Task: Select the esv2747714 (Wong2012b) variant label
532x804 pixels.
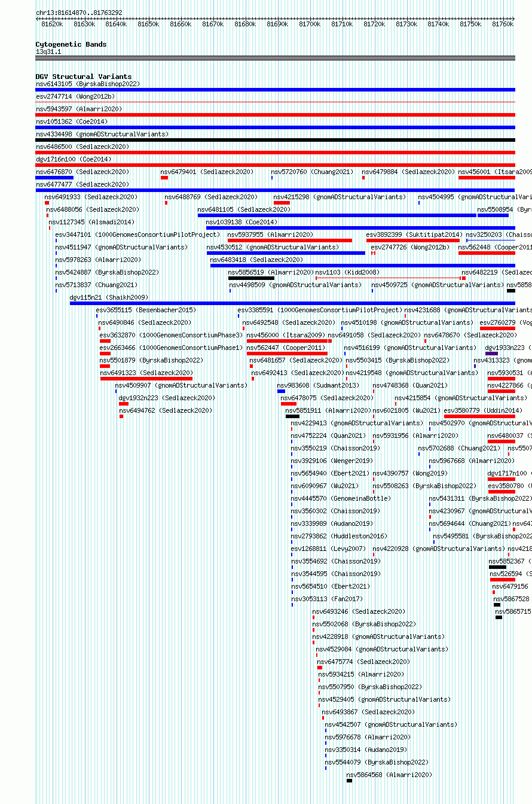Action: pyautogui.click(x=75, y=96)
